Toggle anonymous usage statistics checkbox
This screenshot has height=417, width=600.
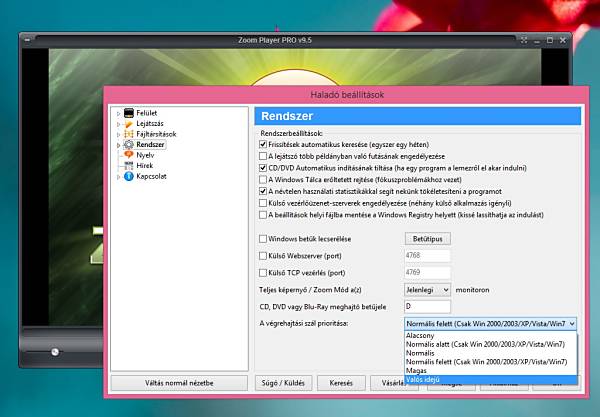tap(263, 191)
